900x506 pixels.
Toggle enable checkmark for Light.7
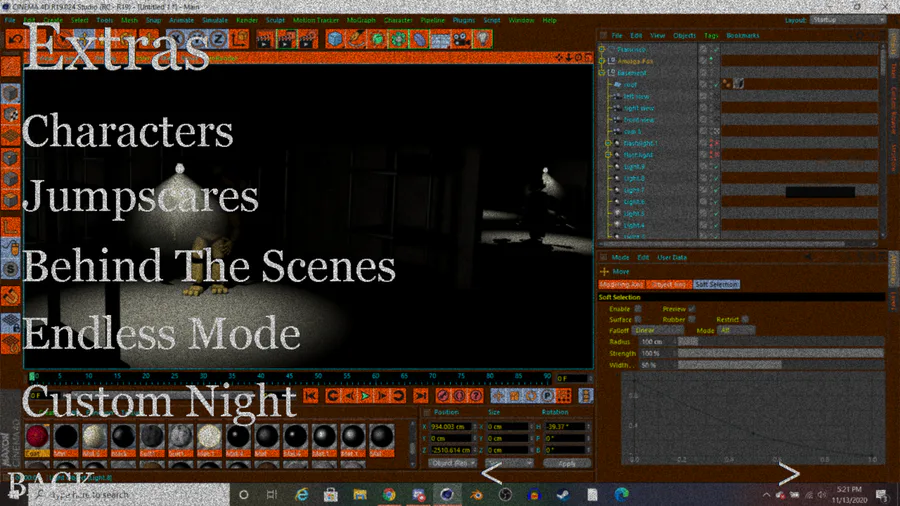[x=715, y=190]
